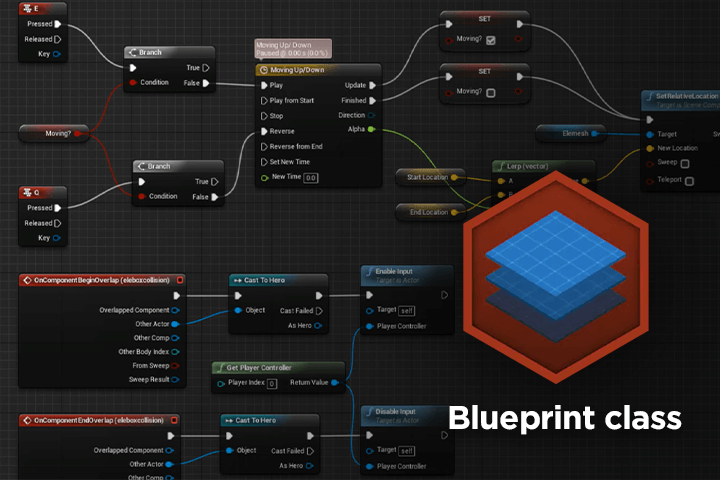
Task: Click the Stop input pin on timeline
Action: click(x=264, y=116)
